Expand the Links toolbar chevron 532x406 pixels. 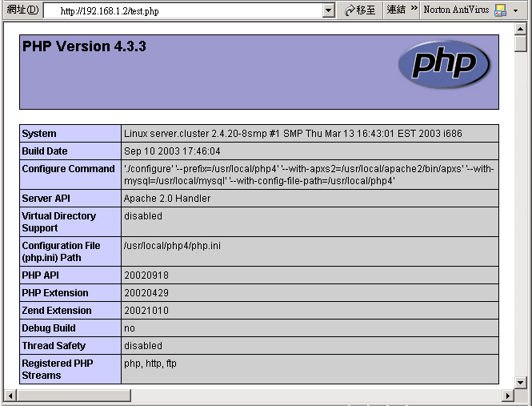[414, 10]
